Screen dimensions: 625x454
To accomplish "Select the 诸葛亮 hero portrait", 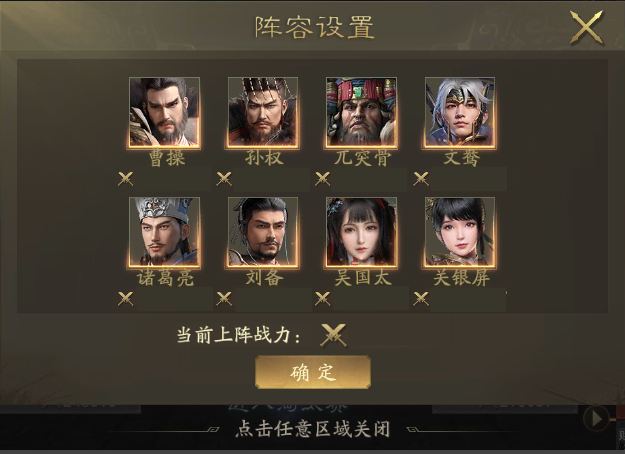I will coord(164,232).
